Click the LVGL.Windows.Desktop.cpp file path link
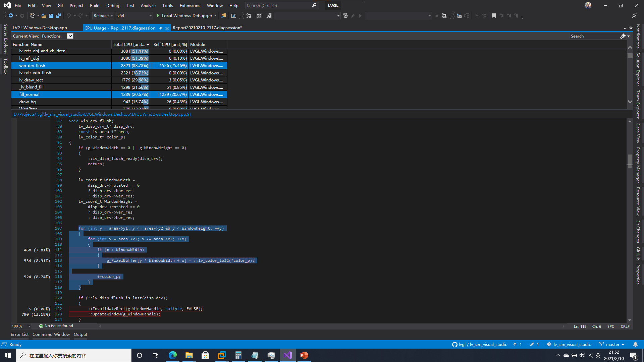The height and width of the screenshot is (362, 644). pos(102,114)
